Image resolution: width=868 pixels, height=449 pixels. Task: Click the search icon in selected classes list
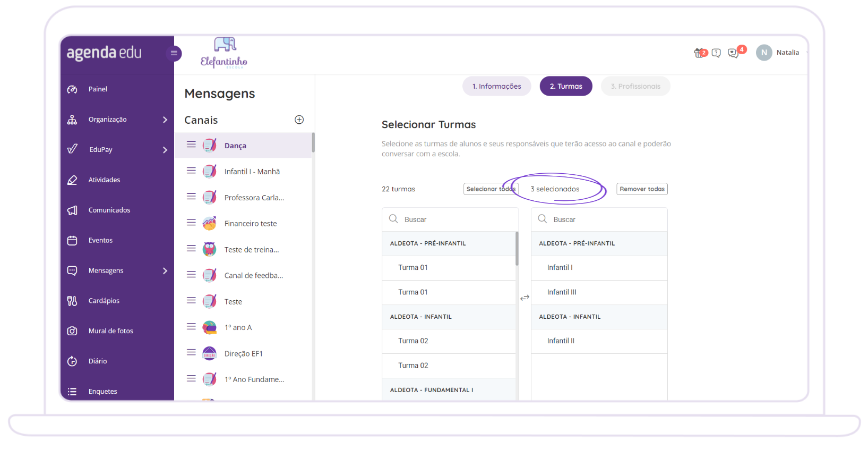point(542,219)
